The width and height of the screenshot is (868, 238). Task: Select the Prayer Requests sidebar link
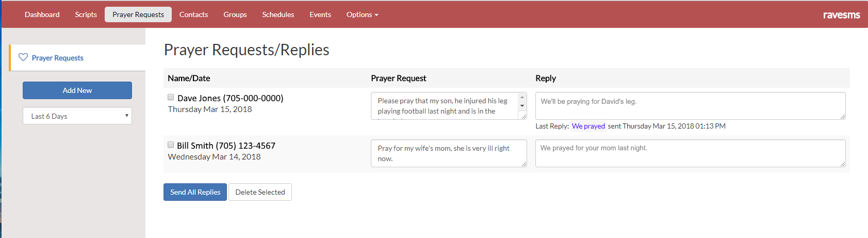58,58
